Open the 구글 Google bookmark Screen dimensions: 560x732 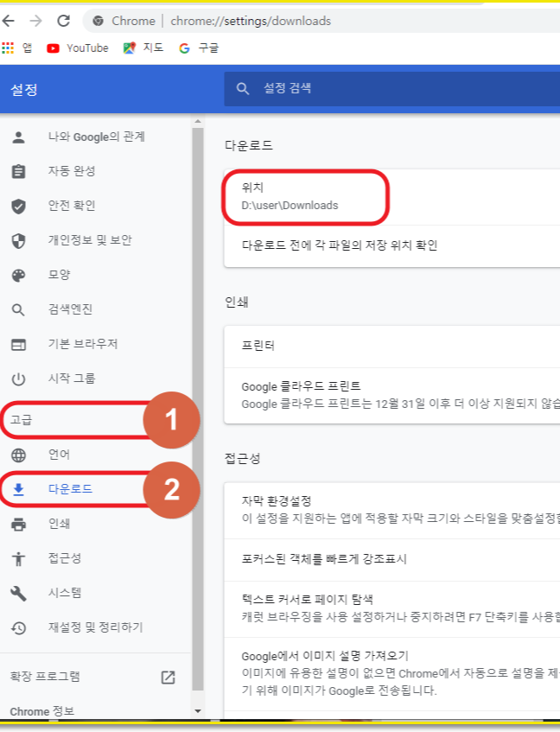(x=199, y=48)
